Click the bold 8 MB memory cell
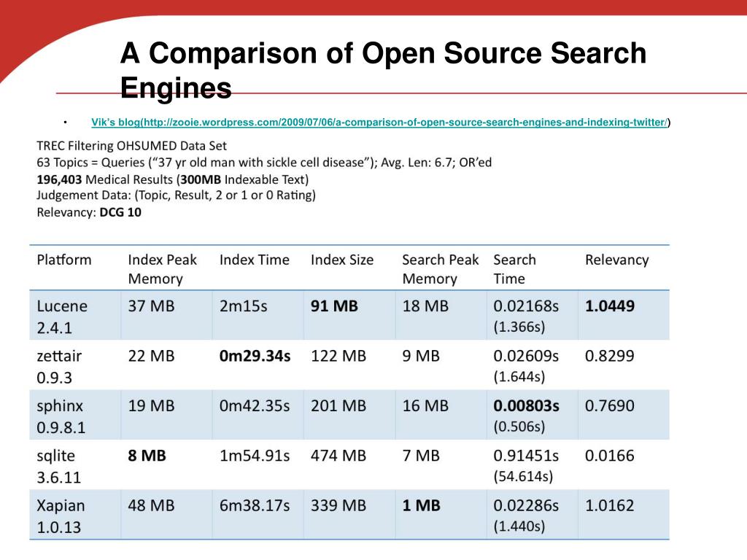The height and width of the screenshot is (560, 747). click(147, 456)
